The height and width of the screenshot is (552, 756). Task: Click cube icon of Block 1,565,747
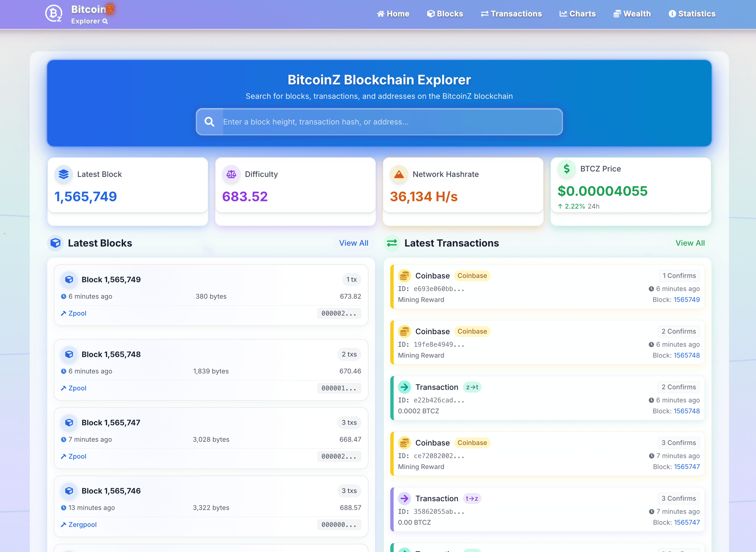coord(69,422)
